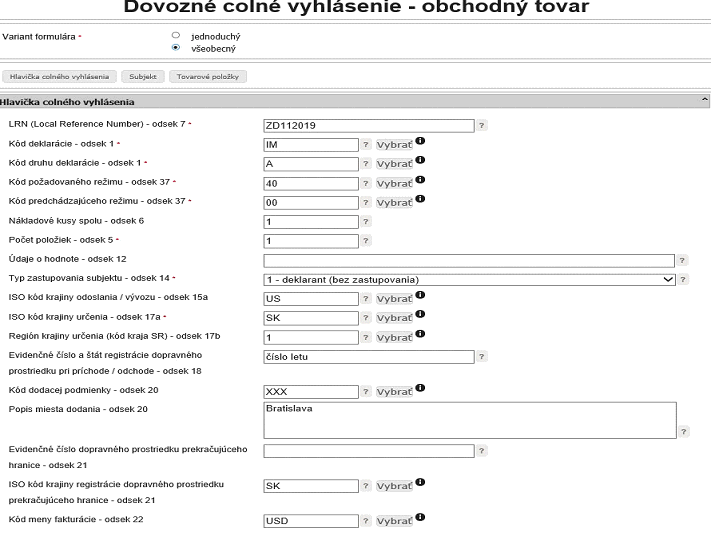712x533 pixels.
Task: Collapse the Hlavička colného vyhlásenia section
Action: (x=705, y=100)
